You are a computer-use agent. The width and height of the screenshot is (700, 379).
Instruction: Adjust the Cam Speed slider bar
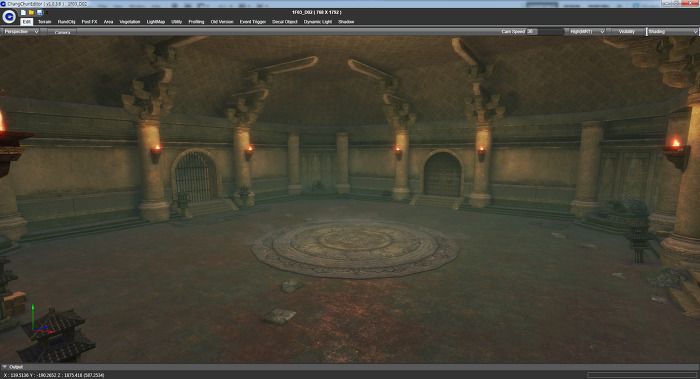coord(550,32)
